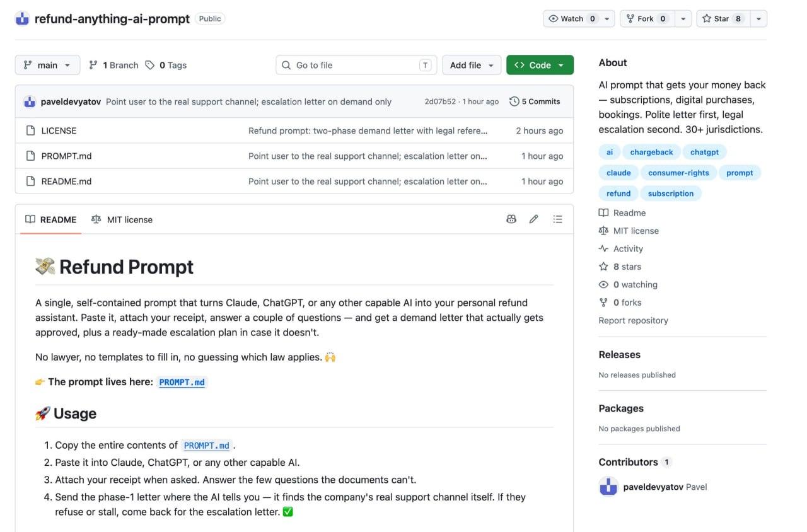Select the README tab
Image resolution: width=807 pixels, height=532 pixels.
pyautogui.click(x=51, y=219)
